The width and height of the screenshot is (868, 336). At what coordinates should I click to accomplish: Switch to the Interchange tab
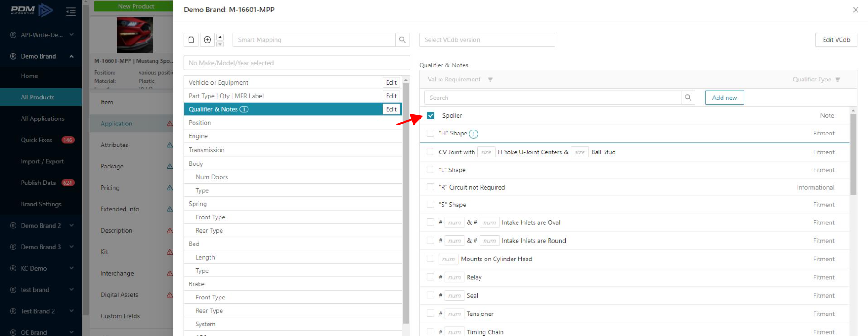point(117,273)
